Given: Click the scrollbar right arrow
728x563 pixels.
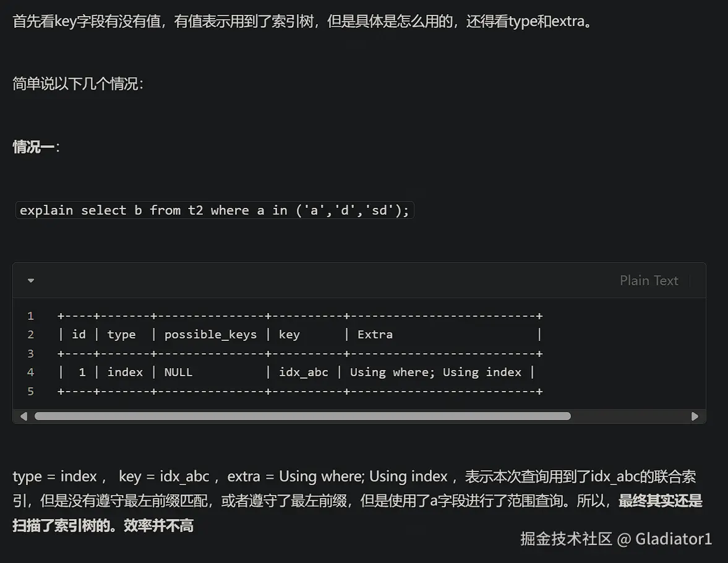Looking at the screenshot, I should [695, 416].
